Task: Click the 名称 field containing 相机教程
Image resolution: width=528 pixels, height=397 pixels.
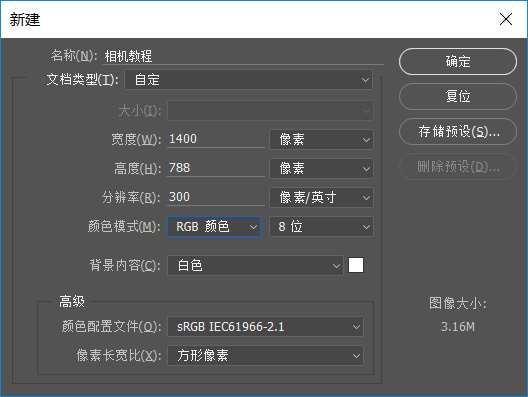Action: coord(242,56)
